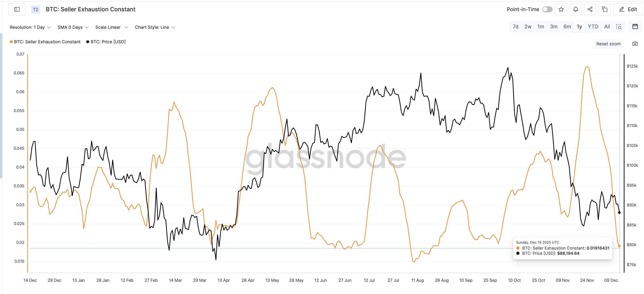644x294 pixels.
Task: Open the zoom selection tool icon
Action: (x=619, y=27)
